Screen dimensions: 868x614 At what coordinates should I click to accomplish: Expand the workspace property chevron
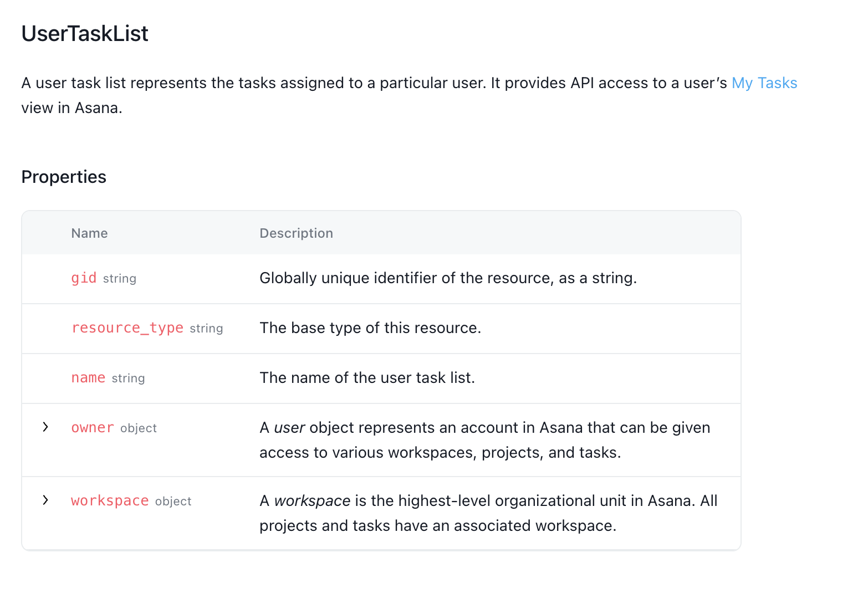pyautogui.click(x=45, y=500)
